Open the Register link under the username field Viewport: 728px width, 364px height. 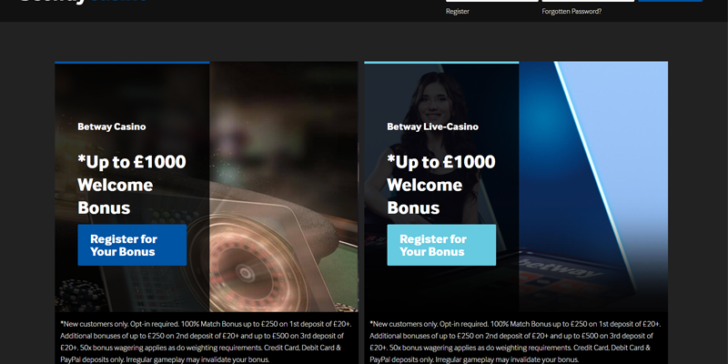tap(457, 12)
